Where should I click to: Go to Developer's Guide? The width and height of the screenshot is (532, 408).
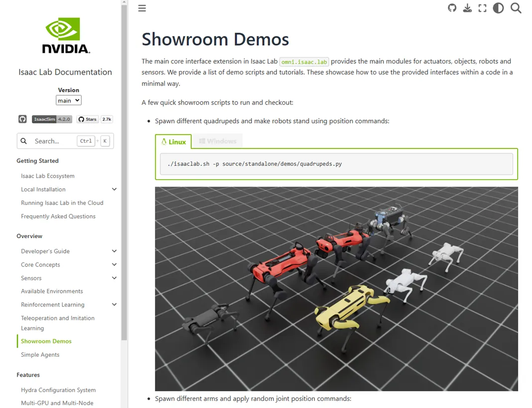[x=45, y=251]
